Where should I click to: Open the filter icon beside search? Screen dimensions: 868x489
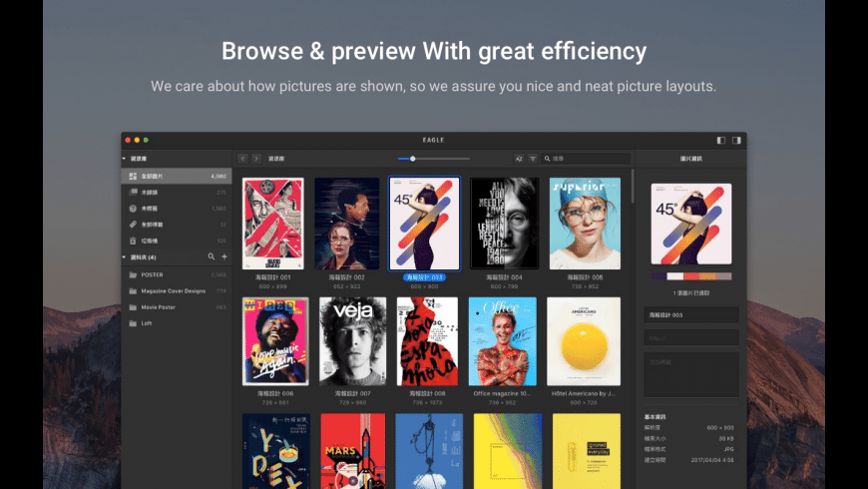533,159
